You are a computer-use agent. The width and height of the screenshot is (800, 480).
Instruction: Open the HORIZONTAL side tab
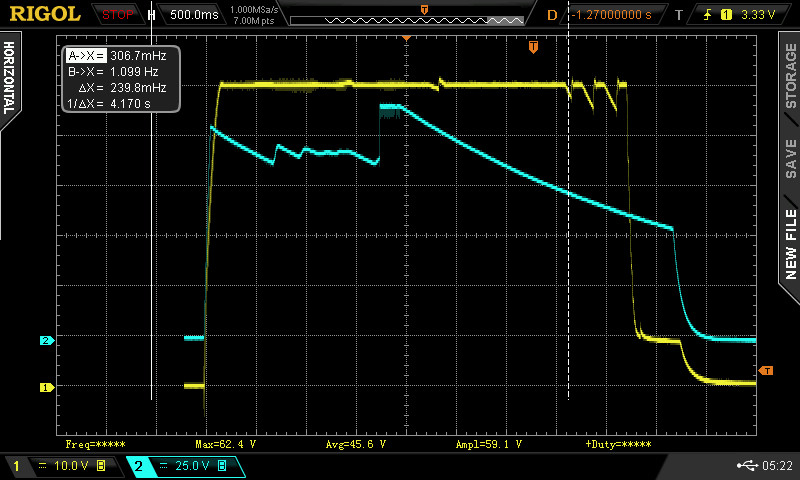click(x=9, y=78)
